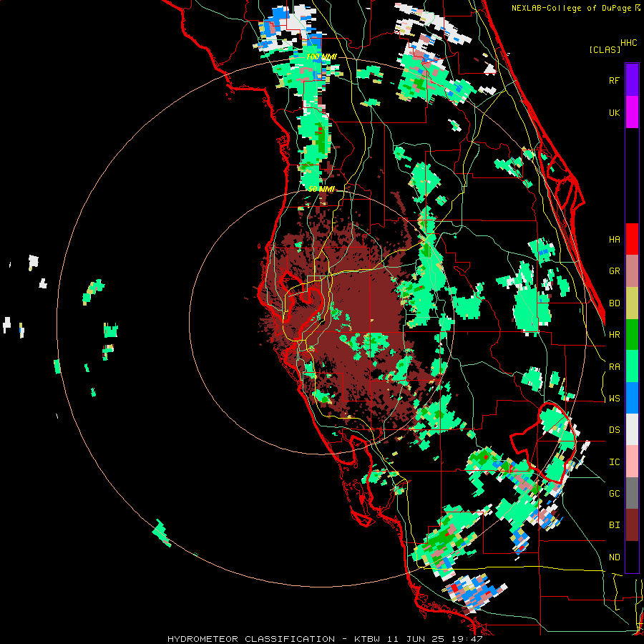Click the RF legend label text
644x644 pixels.
pyautogui.click(x=614, y=80)
